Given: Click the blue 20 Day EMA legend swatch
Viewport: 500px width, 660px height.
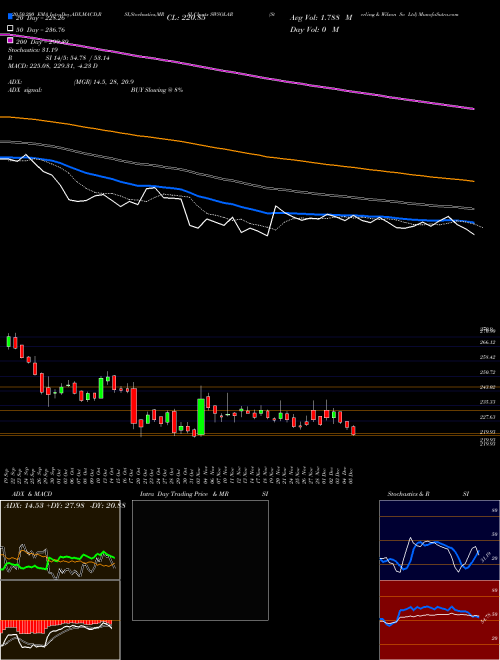Looking at the screenshot, I should (x=11, y=18).
